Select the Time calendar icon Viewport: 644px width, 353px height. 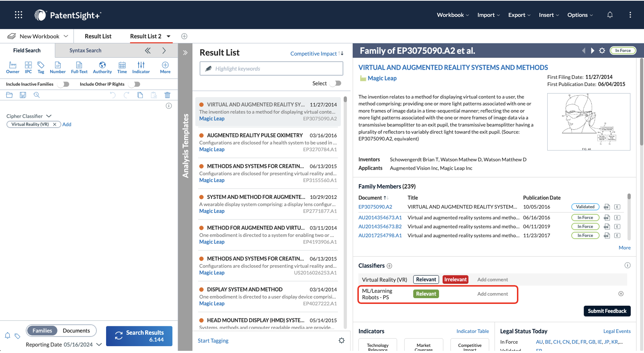point(122,67)
